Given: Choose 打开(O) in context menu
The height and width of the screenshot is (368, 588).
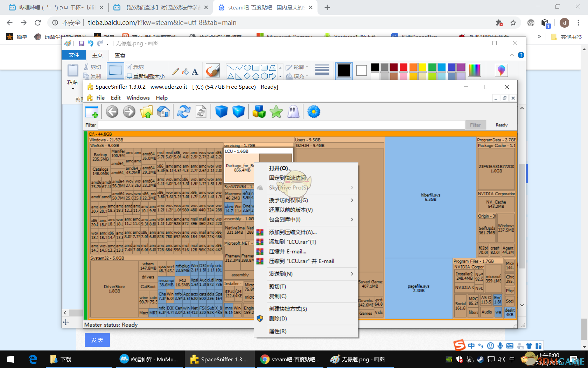Looking at the screenshot, I should pos(307,168).
